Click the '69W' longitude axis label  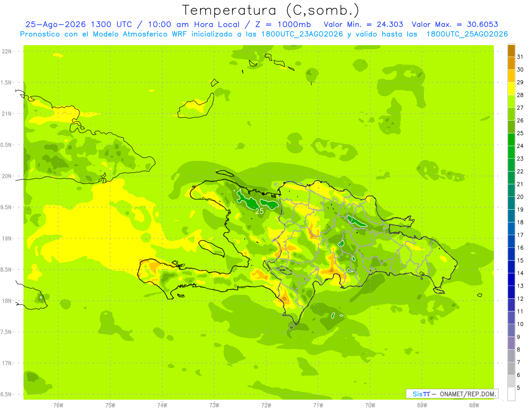coord(422,405)
